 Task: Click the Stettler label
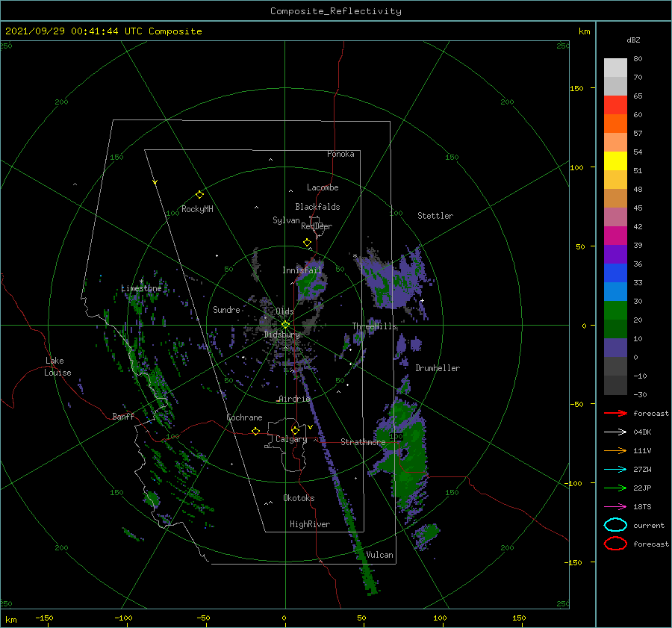[x=435, y=216]
